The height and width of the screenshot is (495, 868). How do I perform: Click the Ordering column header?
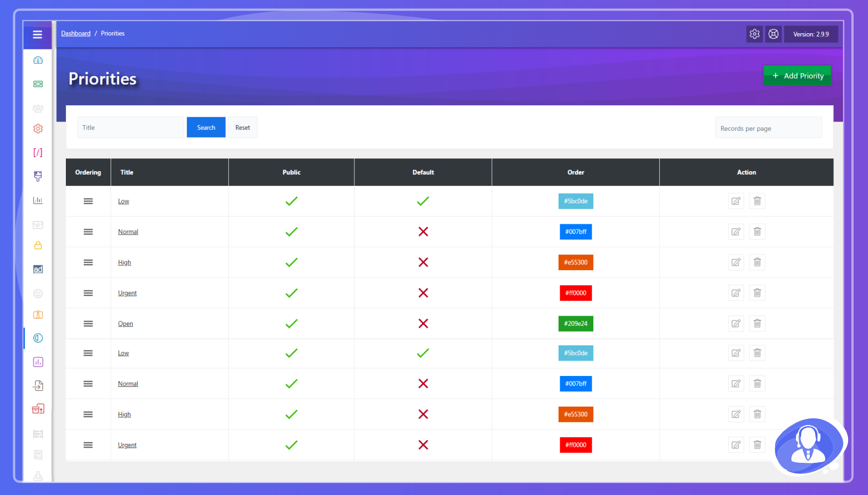click(88, 173)
